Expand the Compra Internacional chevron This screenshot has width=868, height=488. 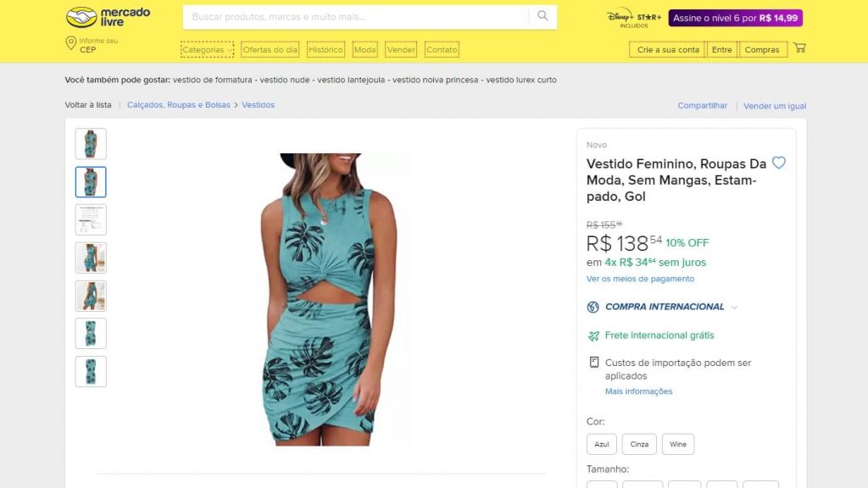click(734, 308)
